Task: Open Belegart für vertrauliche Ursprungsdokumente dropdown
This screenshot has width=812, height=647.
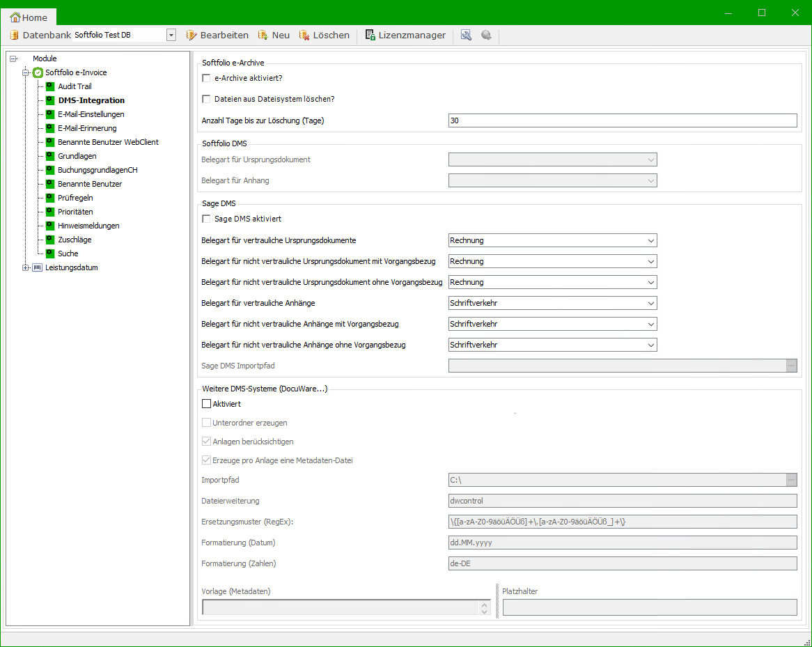Action: [650, 240]
